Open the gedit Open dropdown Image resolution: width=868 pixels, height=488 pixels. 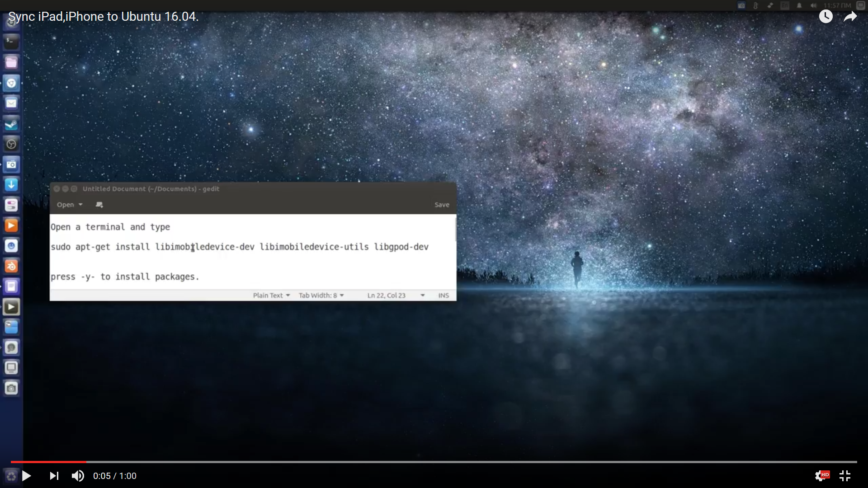(x=70, y=205)
